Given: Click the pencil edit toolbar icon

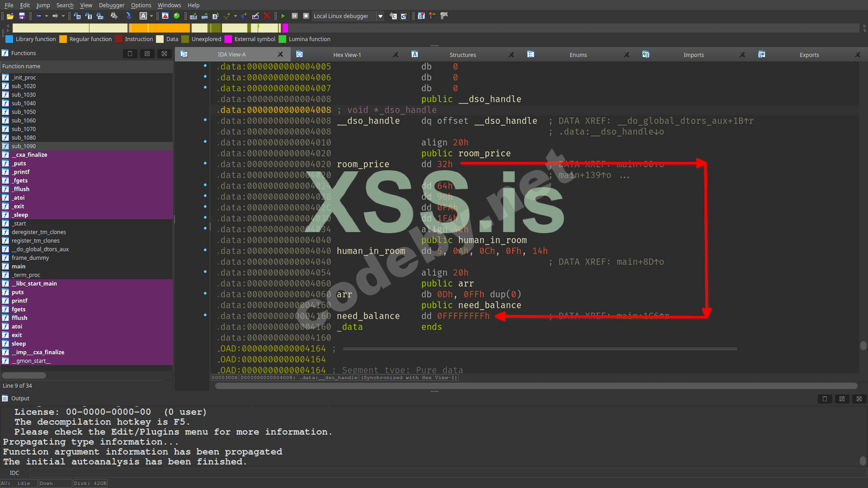Looking at the screenshot, I should (x=256, y=16).
